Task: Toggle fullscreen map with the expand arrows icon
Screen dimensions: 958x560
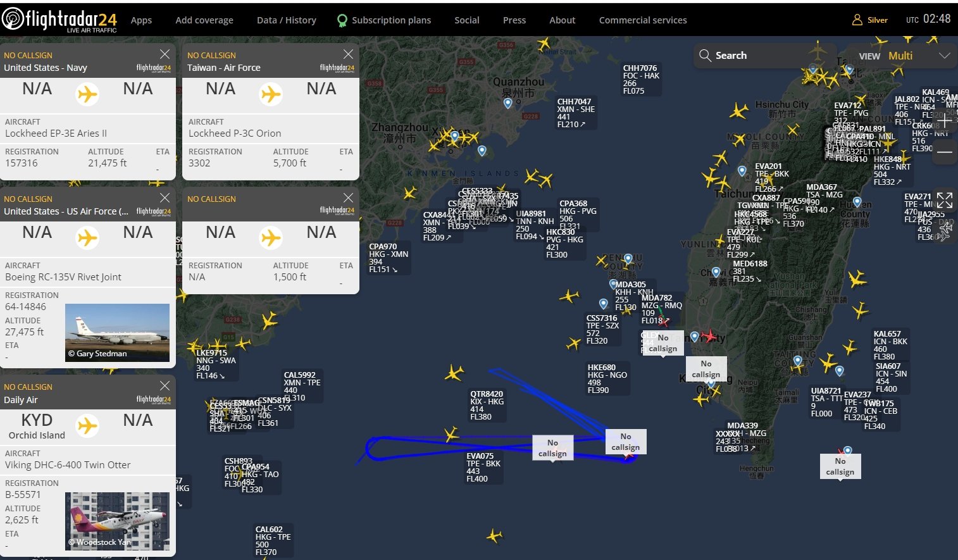Action: tap(945, 201)
